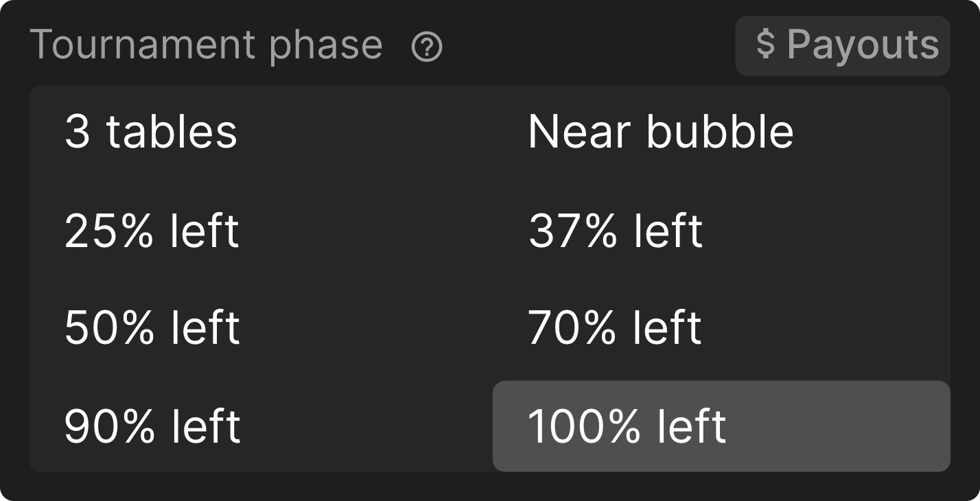Click the highlighted 100% left option
The width and height of the screenshot is (980, 501).
(x=721, y=426)
